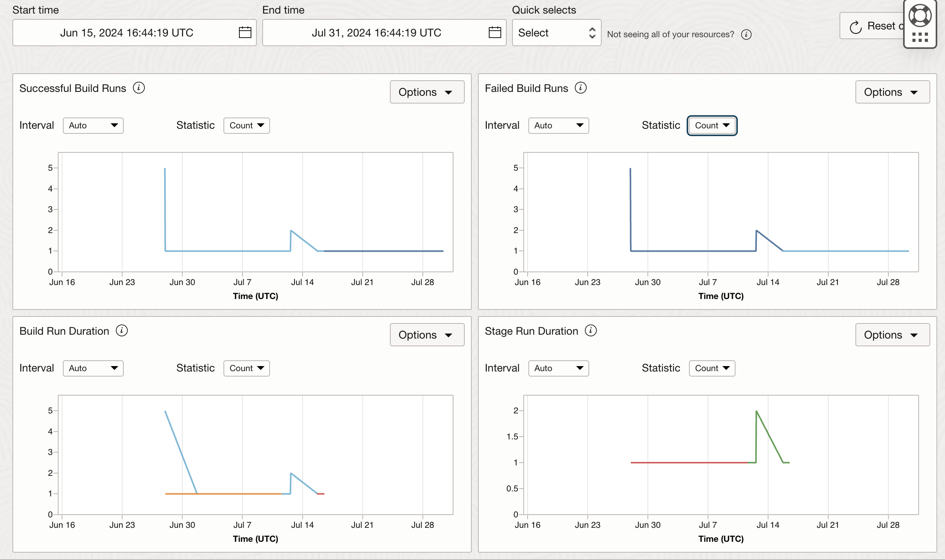Change the Statistic dropdown under Stage Run Duration
Image resolution: width=945 pixels, height=560 pixels.
click(711, 368)
